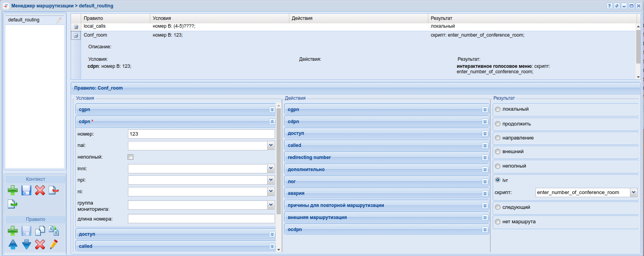Expand the cgpn section under Действия
The height and width of the screenshot is (256, 644).
click(485, 109)
